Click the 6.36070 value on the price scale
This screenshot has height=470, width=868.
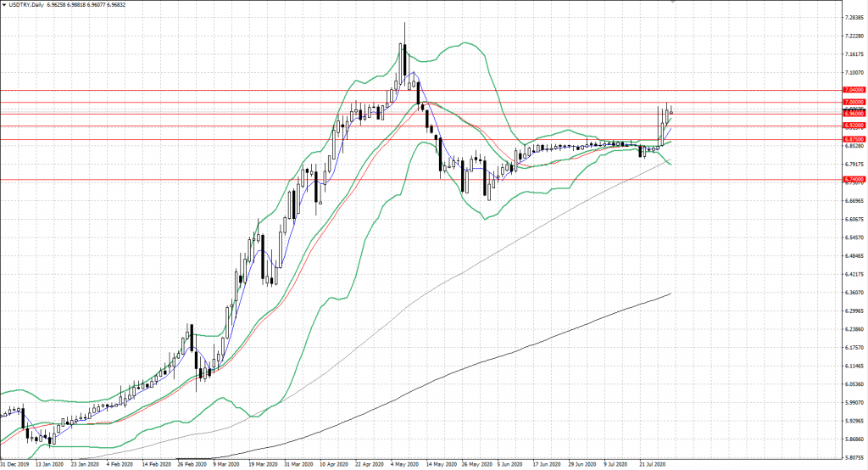pyautogui.click(x=854, y=293)
